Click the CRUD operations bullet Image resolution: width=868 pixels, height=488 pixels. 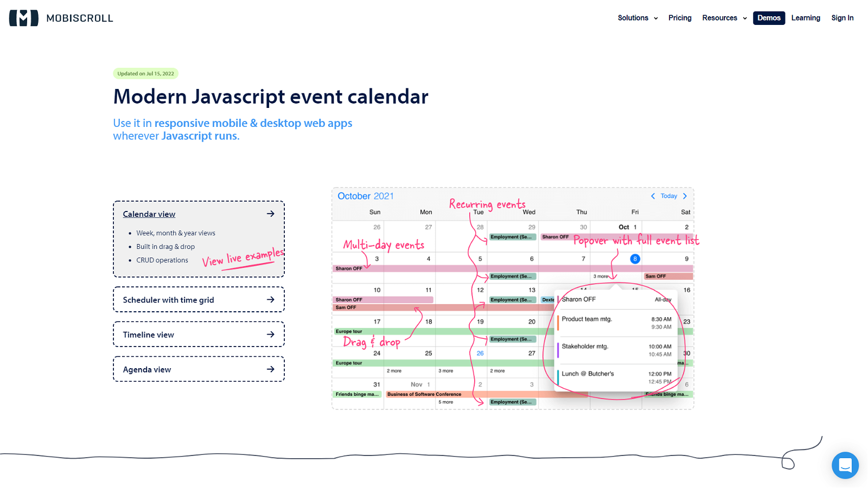click(x=162, y=260)
